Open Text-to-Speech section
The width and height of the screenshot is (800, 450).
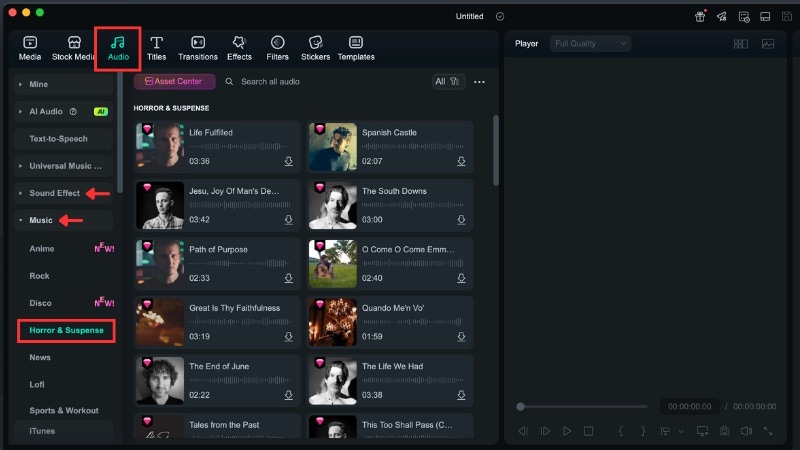point(63,139)
